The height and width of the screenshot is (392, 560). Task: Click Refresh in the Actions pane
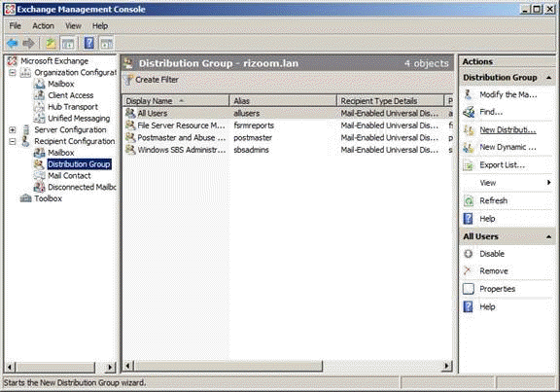[493, 200]
